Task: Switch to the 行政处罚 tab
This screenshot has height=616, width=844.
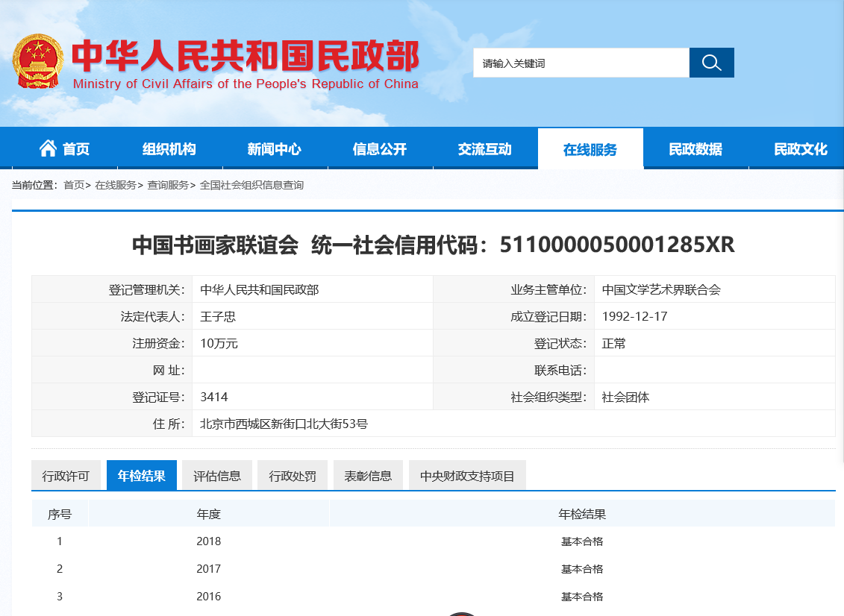Action: (293, 476)
